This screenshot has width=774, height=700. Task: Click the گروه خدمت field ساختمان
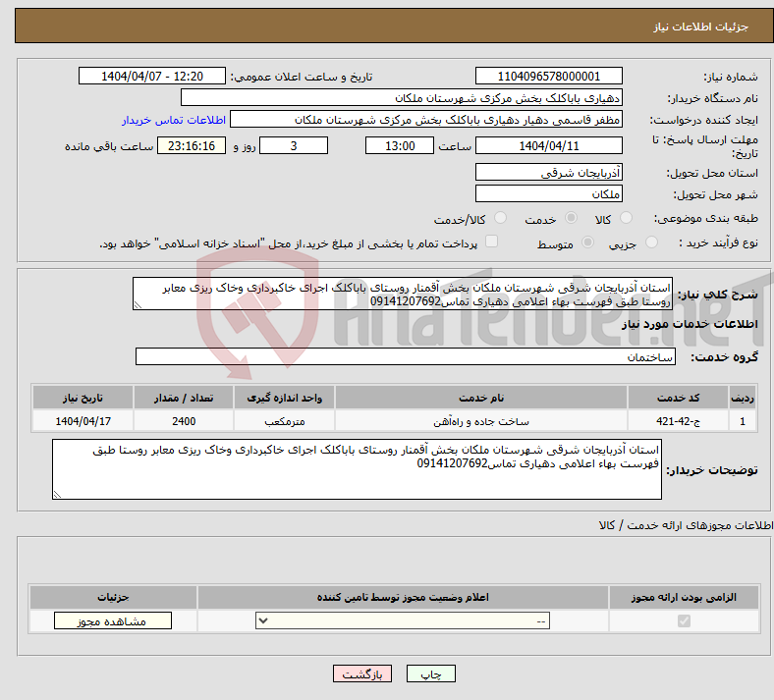pos(406,356)
